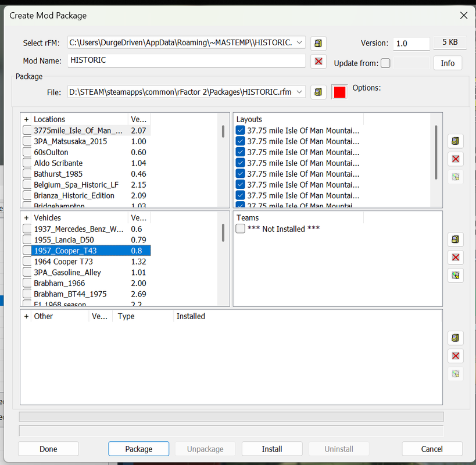The height and width of the screenshot is (465, 476).
Task: Click the browse icon beside Teams panel
Action: (455, 239)
